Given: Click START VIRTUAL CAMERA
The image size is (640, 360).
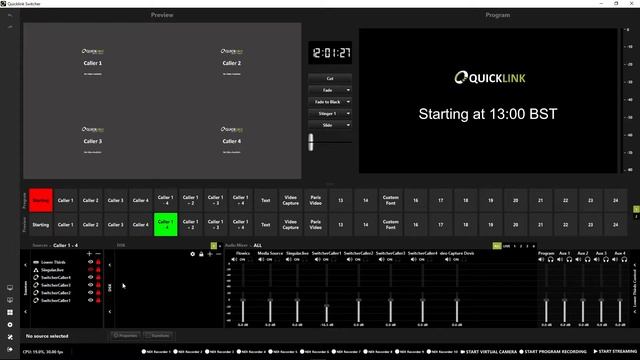Looking at the screenshot, I should tap(489, 351).
